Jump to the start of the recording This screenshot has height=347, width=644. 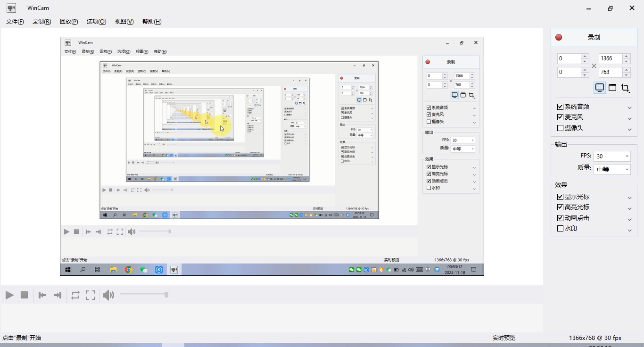(42, 295)
